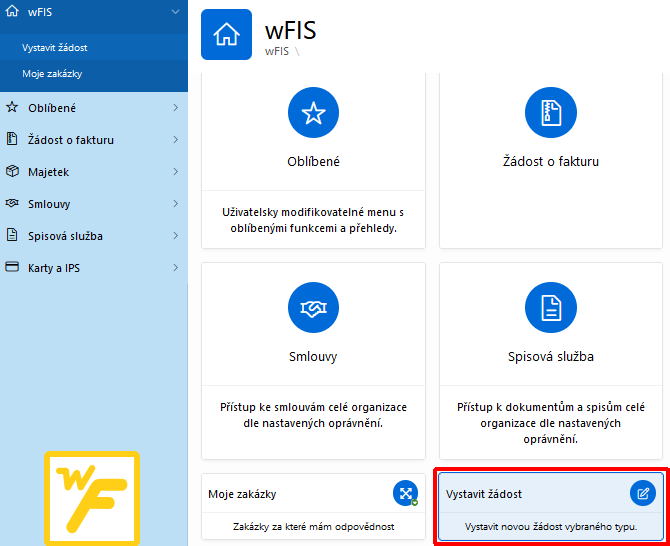
Task: Select Majetek in the sidebar menu
Action: coord(48,172)
